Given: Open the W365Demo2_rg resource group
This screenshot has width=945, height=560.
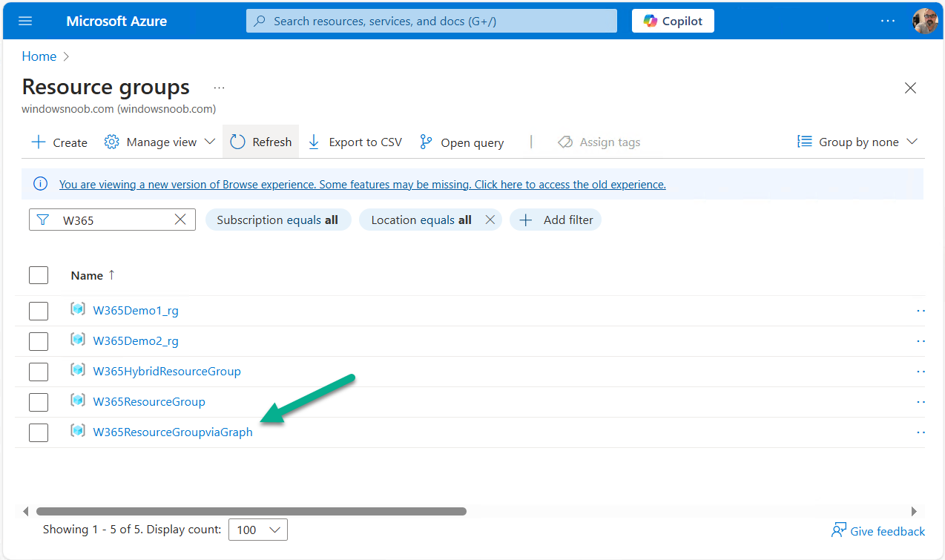Looking at the screenshot, I should (136, 341).
